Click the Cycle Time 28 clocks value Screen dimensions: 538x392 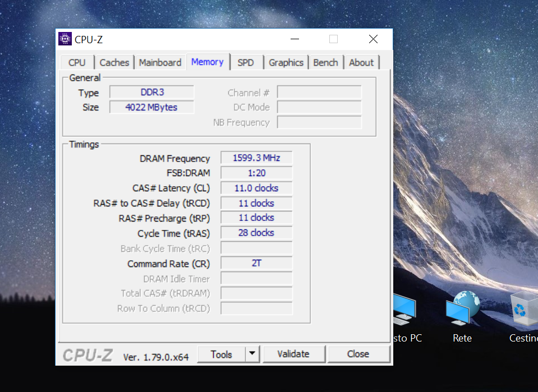coord(256,233)
